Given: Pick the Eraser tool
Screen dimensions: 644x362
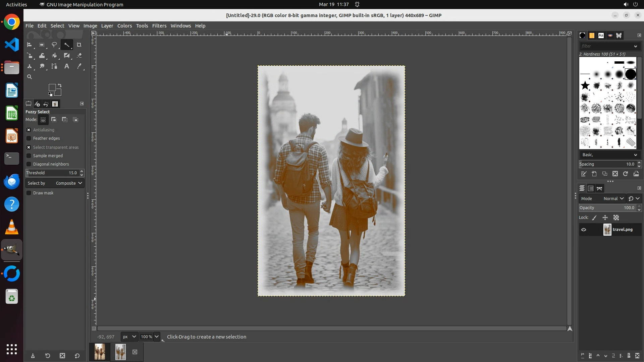Looking at the screenshot, I should pyautogui.click(x=79, y=56).
